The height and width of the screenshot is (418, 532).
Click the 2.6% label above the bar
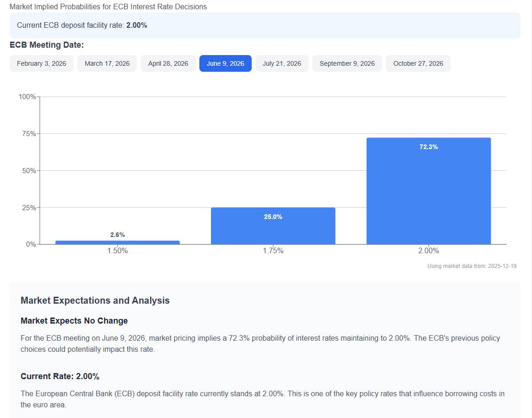pyautogui.click(x=118, y=235)
